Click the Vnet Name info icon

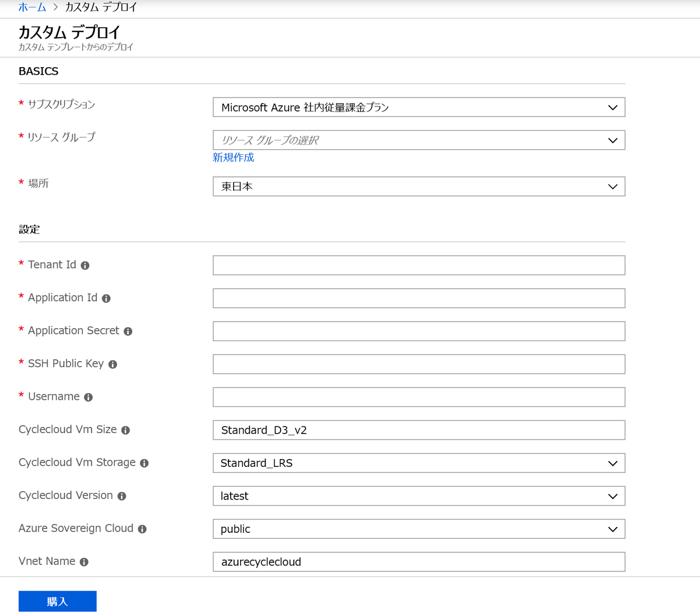[x=83, y=562]
